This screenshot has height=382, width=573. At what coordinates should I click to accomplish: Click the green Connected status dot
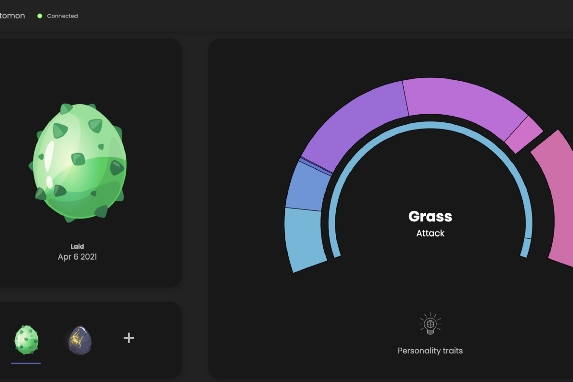point(39,16)
